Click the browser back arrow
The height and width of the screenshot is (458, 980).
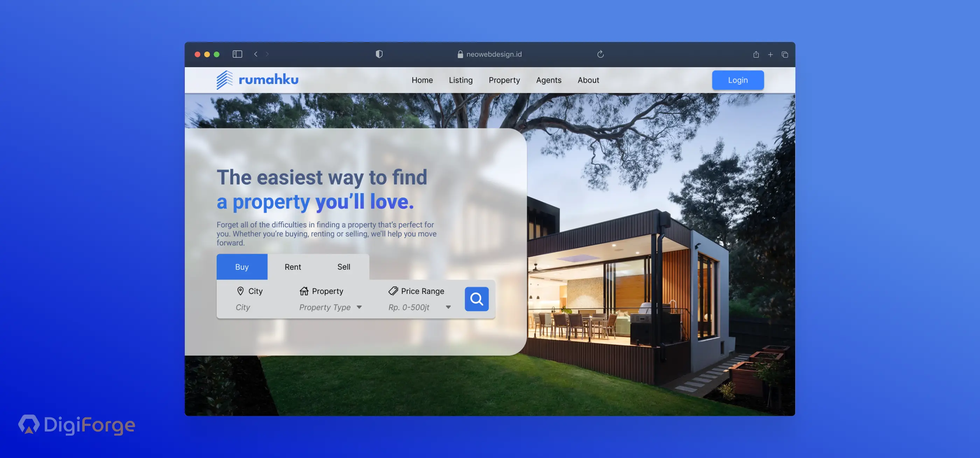pyautogui.click(x=255, y=54)
